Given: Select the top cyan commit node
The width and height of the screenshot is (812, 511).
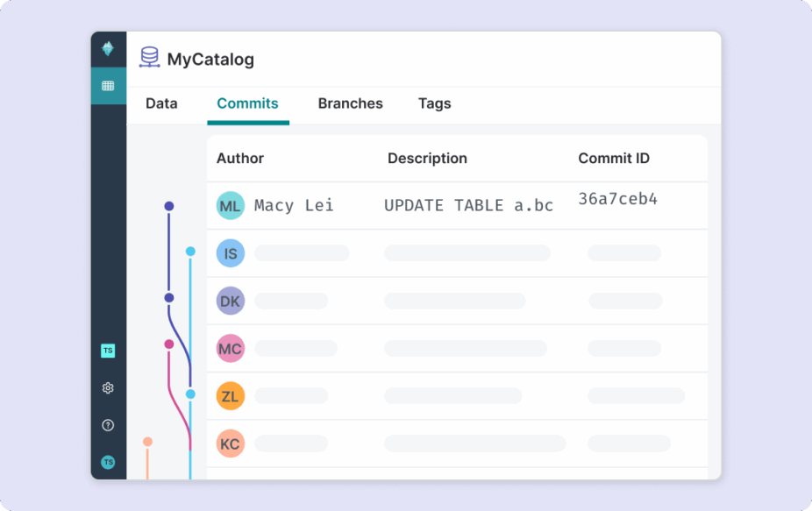Looking at the screenshot, I should point(189,252).
